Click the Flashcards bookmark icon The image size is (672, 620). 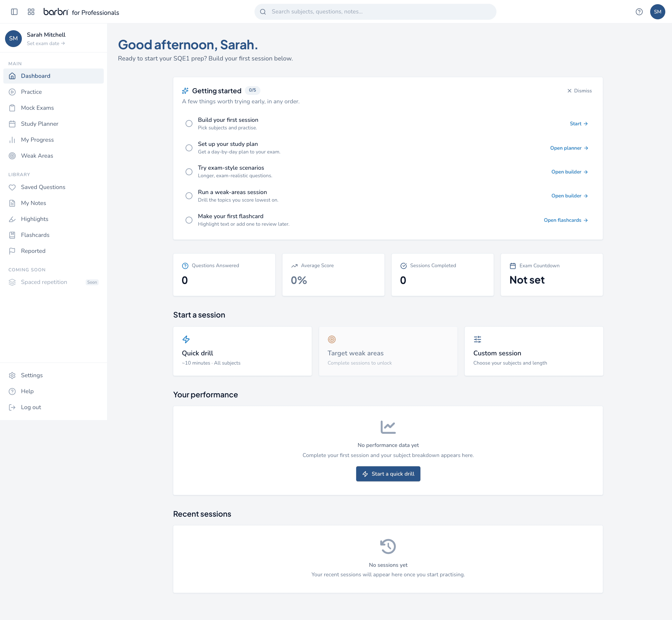coord(12,235)
